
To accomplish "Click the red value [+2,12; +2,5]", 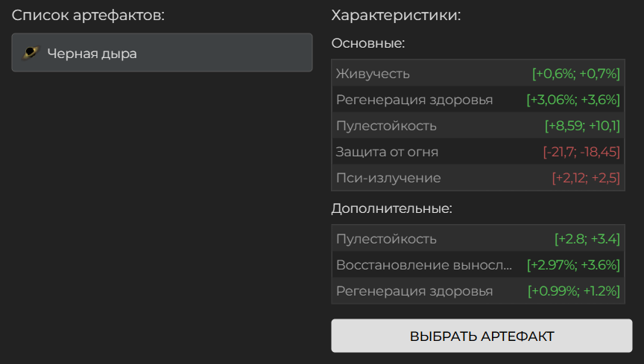I will click(586, 178).
